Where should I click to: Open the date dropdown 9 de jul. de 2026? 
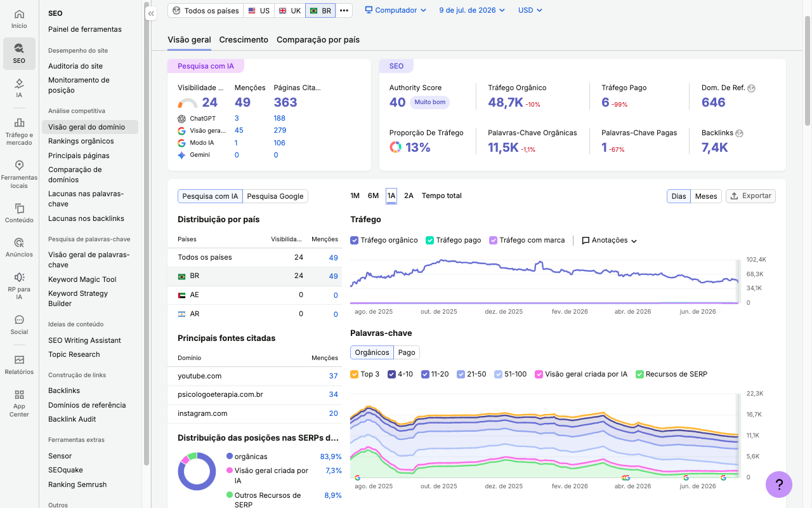(x=472, y=10)
